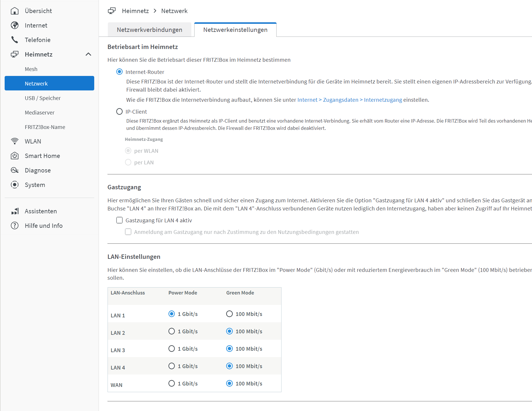Click the Hilfe und Info question icon
532x411 pixels.
[14, 226]
